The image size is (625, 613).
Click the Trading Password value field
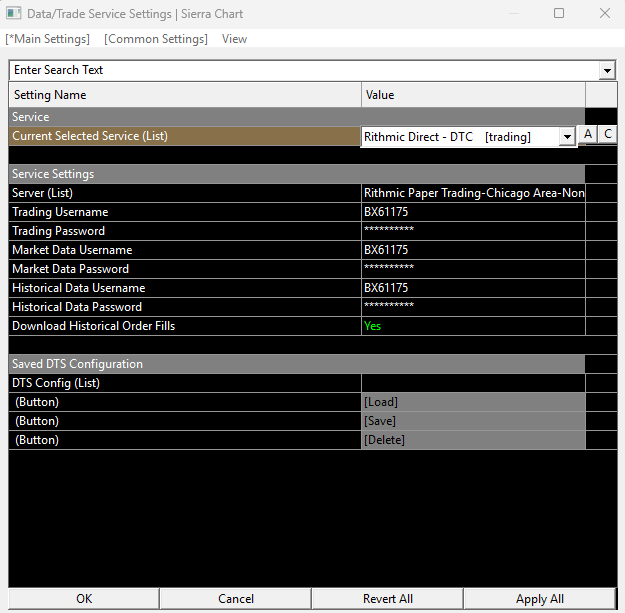point(473,231)
